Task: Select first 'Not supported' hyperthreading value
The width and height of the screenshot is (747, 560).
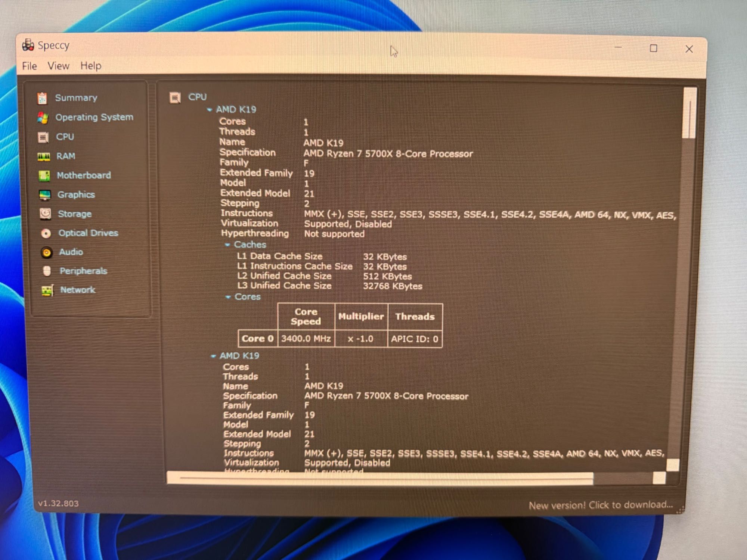Action: coord(334,234)
